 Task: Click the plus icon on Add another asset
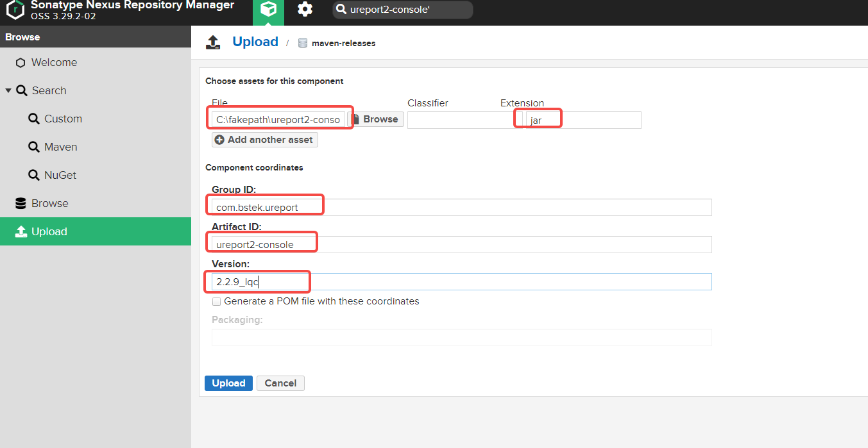(219, 140)
